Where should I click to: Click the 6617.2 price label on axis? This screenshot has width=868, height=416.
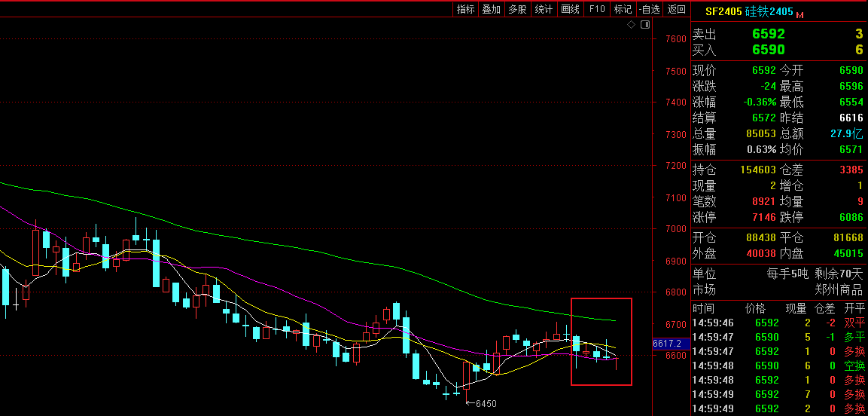point(667,343)
